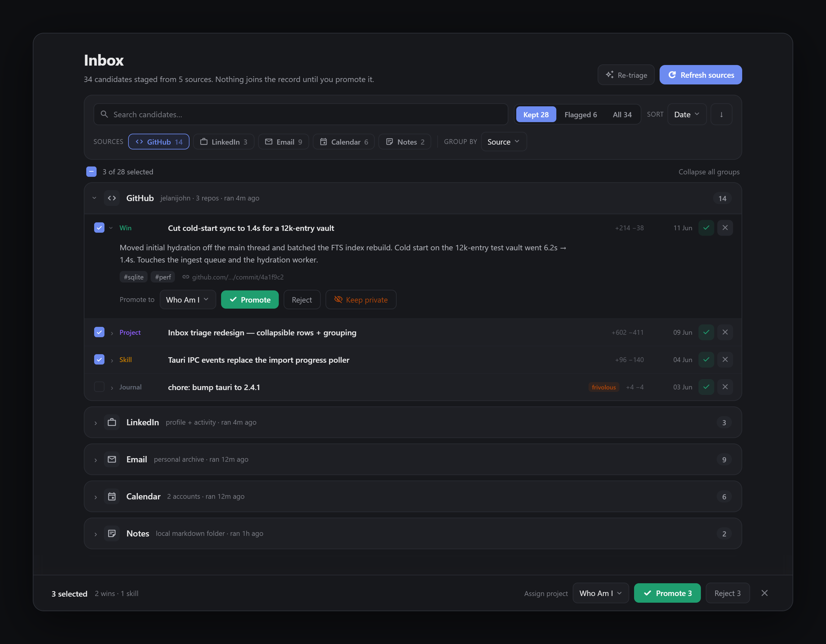Accept the Tauri IPC events row checkmark
The height and width of the screenshot is (644, 826).
point(706,359)
